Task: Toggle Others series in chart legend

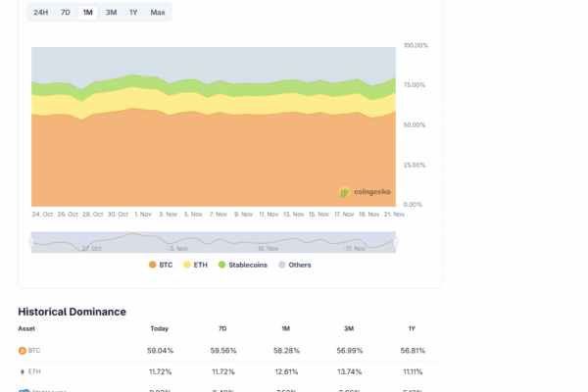Action: point(294,265)
